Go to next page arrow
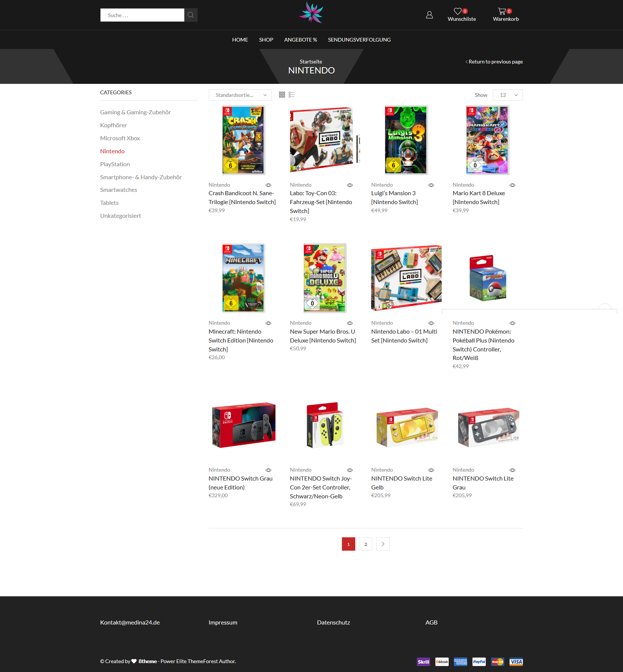The image size is (623, 672). 383,544
